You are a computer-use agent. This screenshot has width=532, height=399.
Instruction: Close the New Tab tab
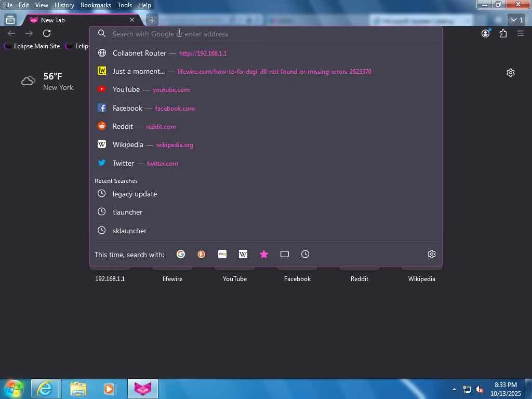(131, 20)
